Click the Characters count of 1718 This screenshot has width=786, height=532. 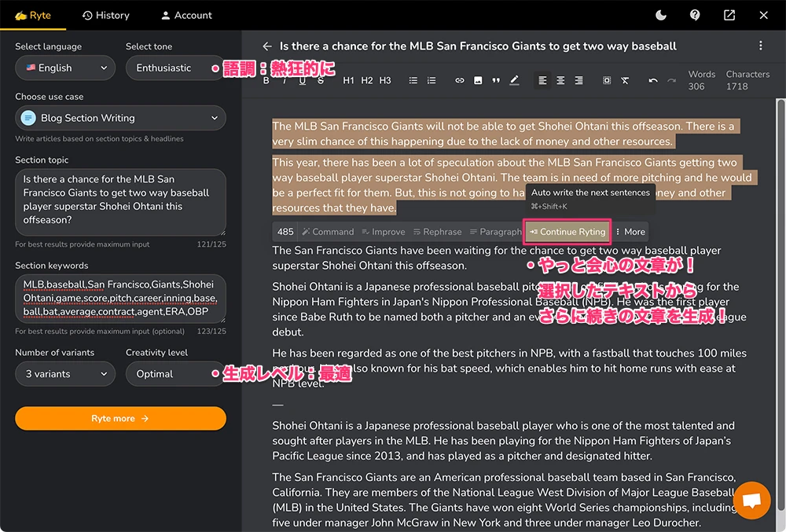click(x=747, y=80)
